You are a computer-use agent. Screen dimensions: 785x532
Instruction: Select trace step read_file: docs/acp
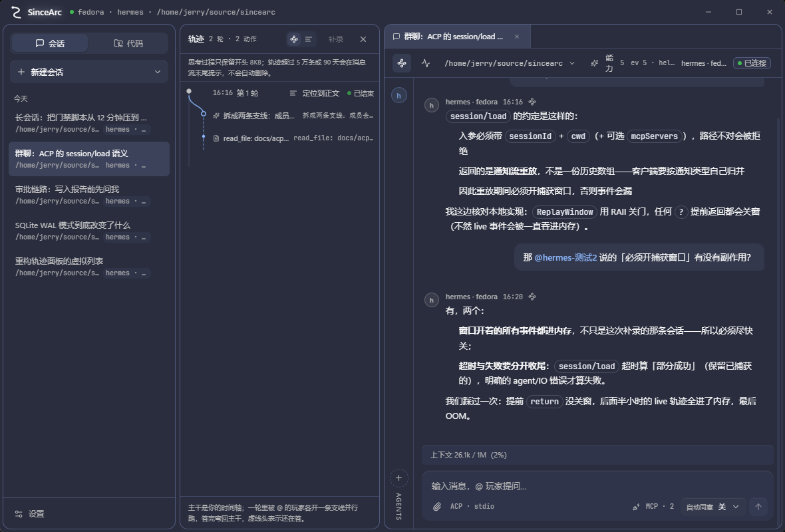coord(293,138)
